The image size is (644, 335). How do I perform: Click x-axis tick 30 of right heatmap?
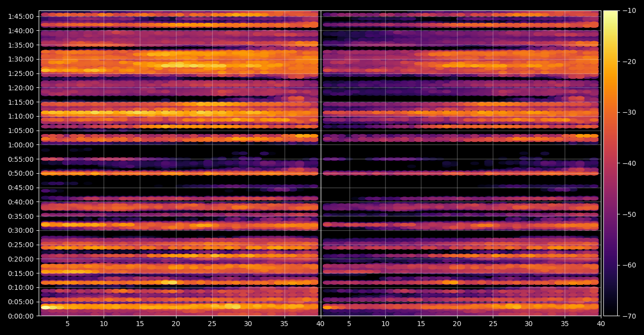529,324
